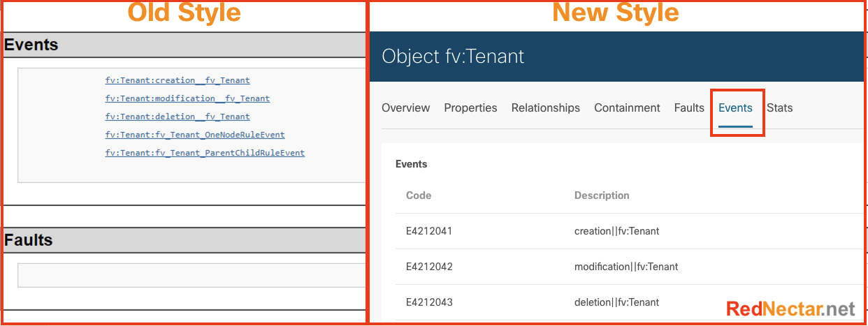The height and width of the screenshot is (326, 868).
Task: Click the Object fv:Tenant page title
Action: 453,57
